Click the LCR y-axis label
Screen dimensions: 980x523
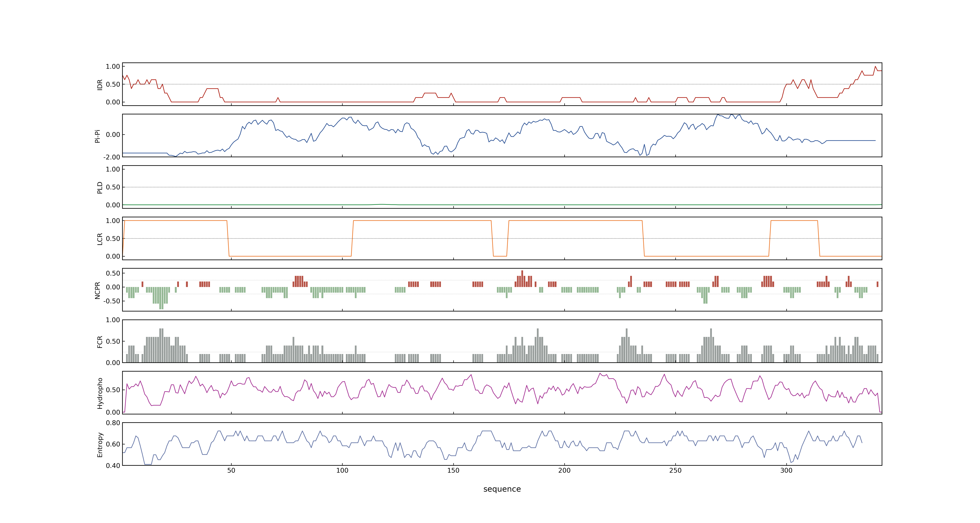coord(100,239)
